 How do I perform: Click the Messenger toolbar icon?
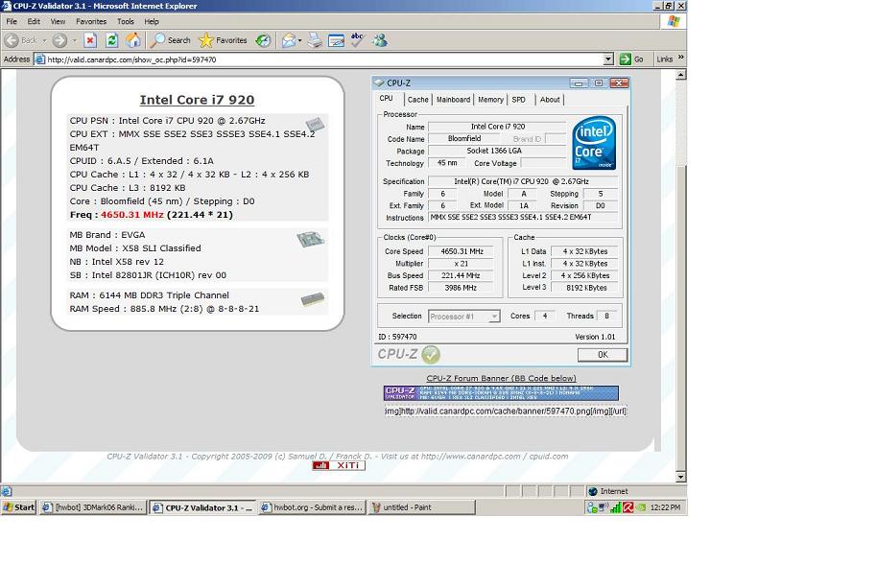click(x=380, y=40)
